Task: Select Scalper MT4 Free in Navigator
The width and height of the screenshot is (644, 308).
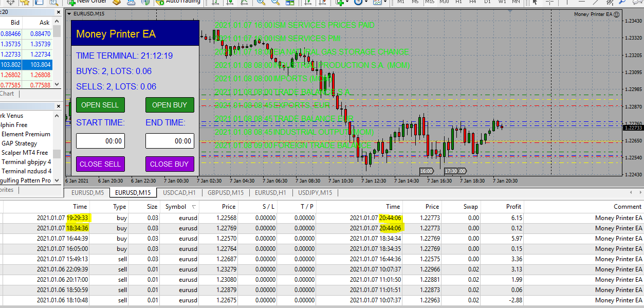Action: click(24, 153)
